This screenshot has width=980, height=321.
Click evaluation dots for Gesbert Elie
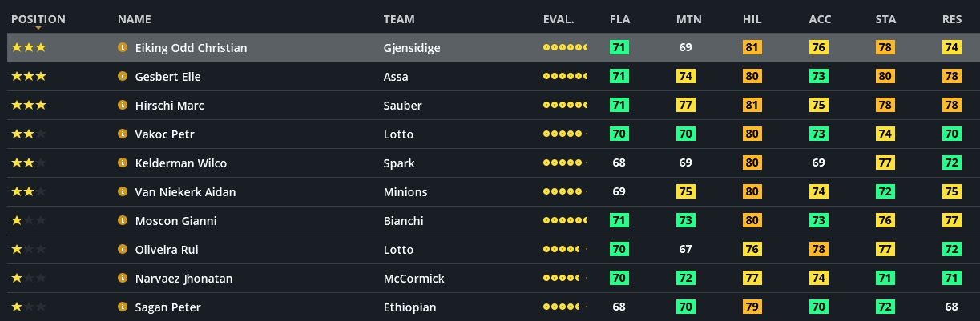pyautogui.click(x=565, y=77)
